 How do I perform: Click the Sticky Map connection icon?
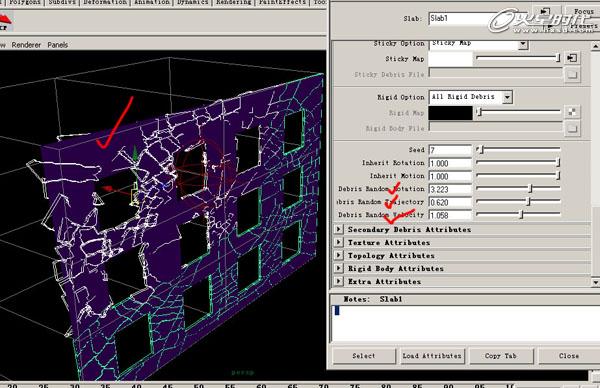pos(572,58)
